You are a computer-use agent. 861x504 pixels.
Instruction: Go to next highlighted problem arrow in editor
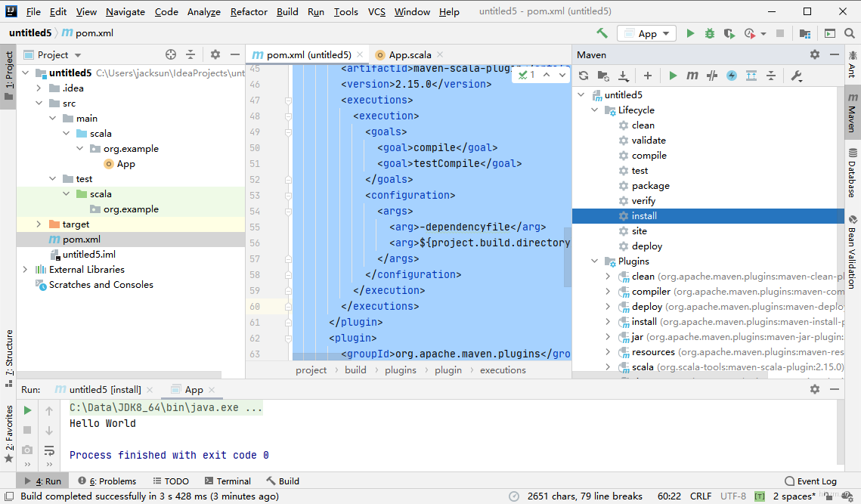coord(562,75)
